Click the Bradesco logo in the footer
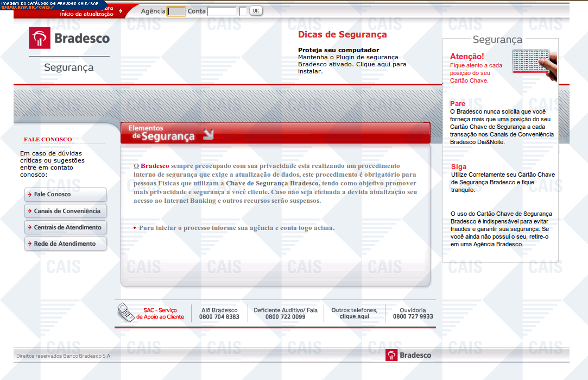Viewport: 588px width, 380px height. tap(408, 355)
